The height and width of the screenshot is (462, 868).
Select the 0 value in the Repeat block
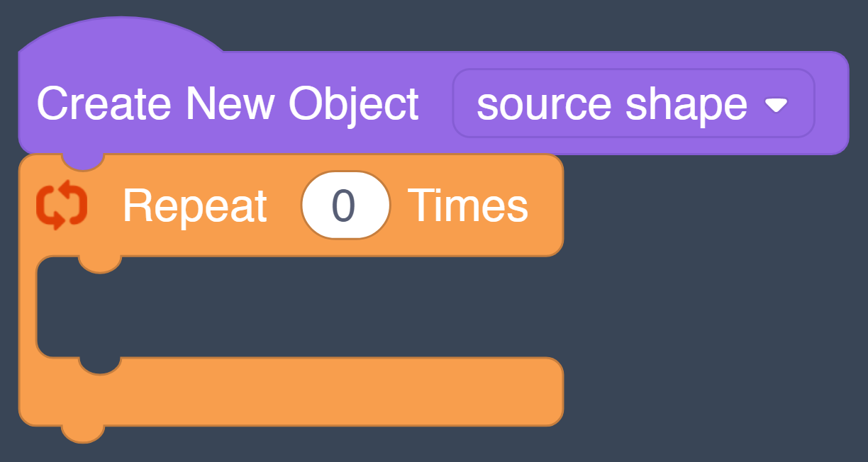click(345, 205)
